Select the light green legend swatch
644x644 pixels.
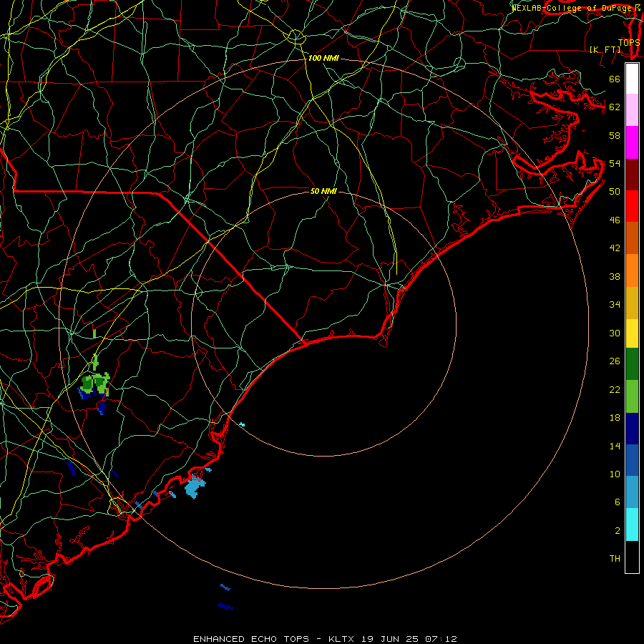632,396
